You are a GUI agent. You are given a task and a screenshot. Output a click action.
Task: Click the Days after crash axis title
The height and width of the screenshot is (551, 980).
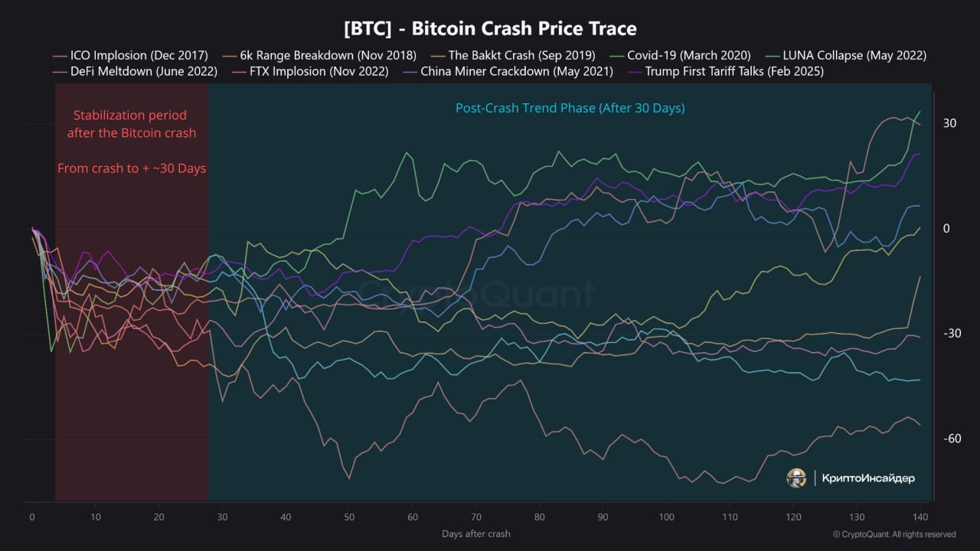(475, 533)
